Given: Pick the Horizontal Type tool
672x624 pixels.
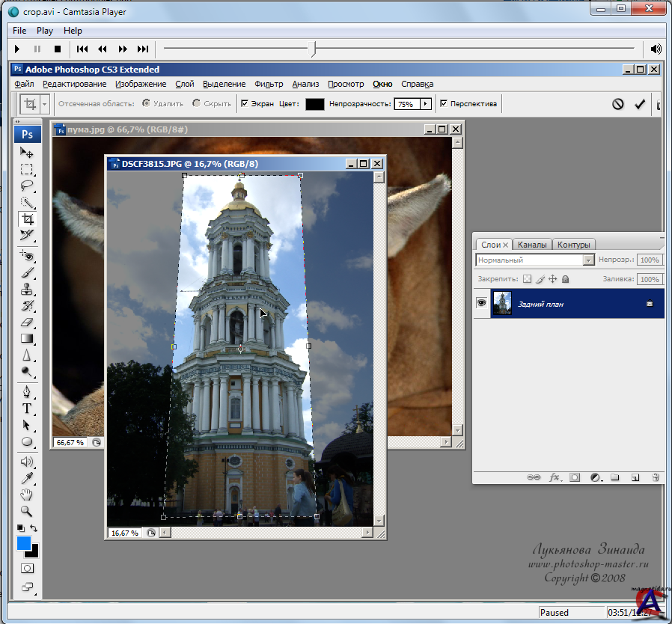Looking at the screenshot, I should [x=27, y=409].
